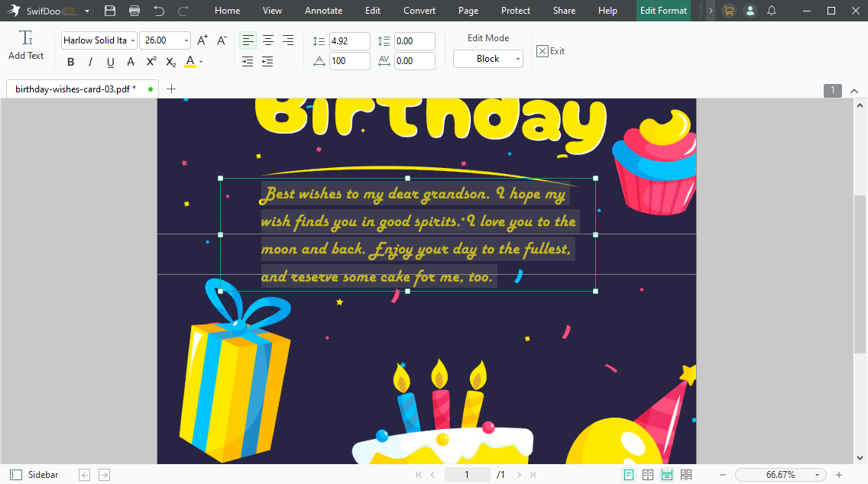This screenshot has height=484, width=868.
Task: Enable continuous scrolling view
Action: [x=667, y=475]
